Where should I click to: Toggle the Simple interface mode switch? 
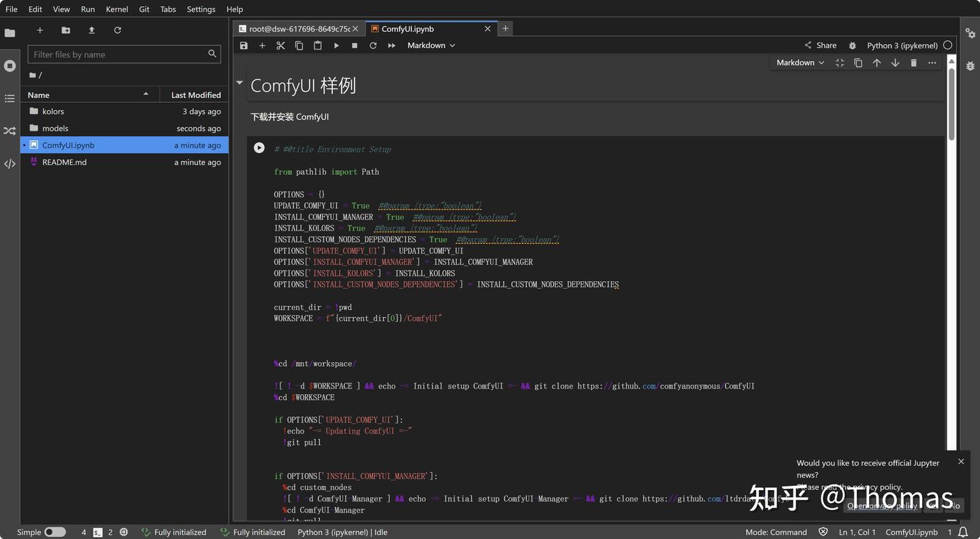[x=55, y=532]
